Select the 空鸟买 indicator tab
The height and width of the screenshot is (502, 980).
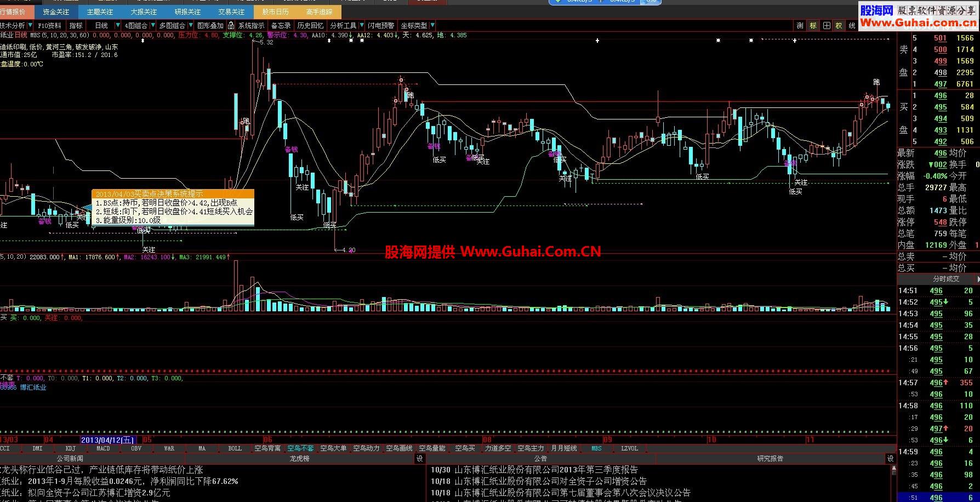(465, 448)
